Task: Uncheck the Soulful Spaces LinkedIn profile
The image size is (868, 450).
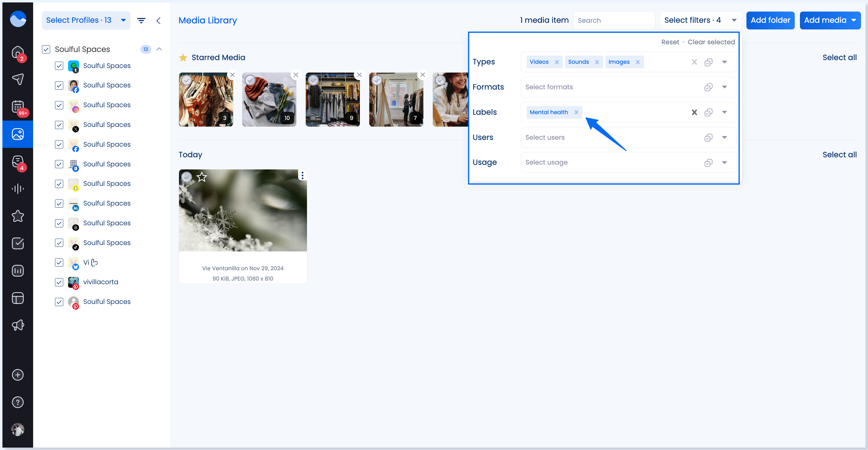Action: (x=59, y=204)
